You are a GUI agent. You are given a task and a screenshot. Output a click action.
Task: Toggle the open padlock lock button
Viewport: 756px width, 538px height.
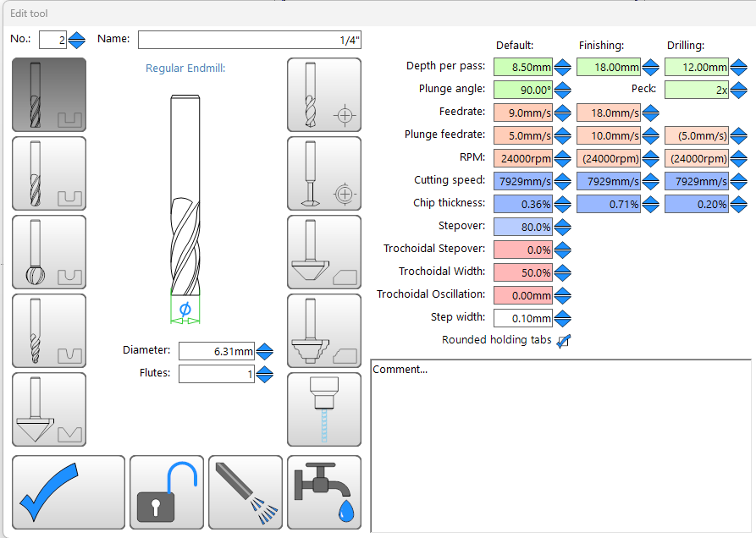click(x=166, y=492)
